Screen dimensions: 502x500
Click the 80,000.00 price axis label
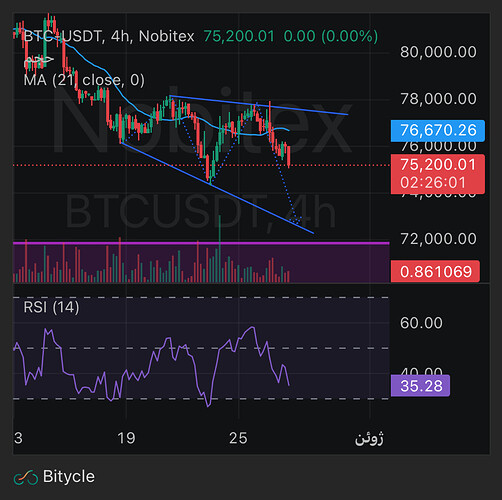point(438,52)
